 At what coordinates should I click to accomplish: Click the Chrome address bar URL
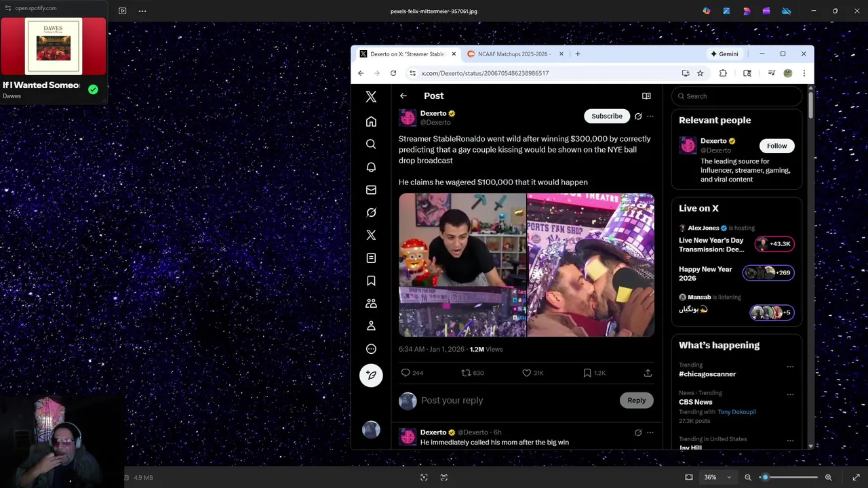click(x=485, y=73)
